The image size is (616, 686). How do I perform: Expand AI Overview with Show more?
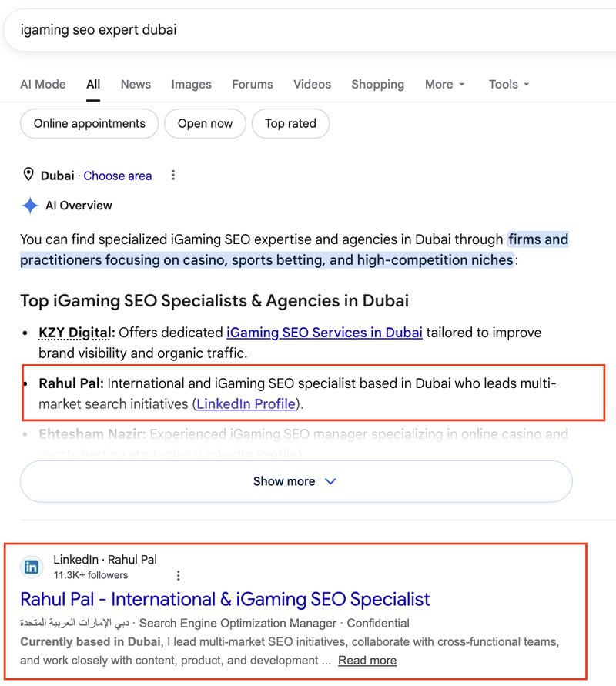296,481
